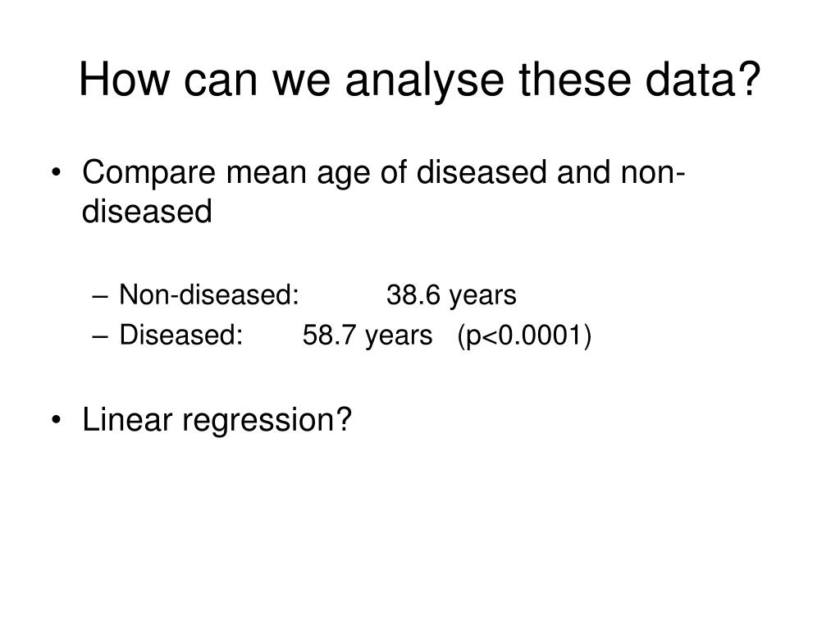Select the 'Compare mean age' bullet text
The height and width of the screenshot is (630, 840).
384,192
